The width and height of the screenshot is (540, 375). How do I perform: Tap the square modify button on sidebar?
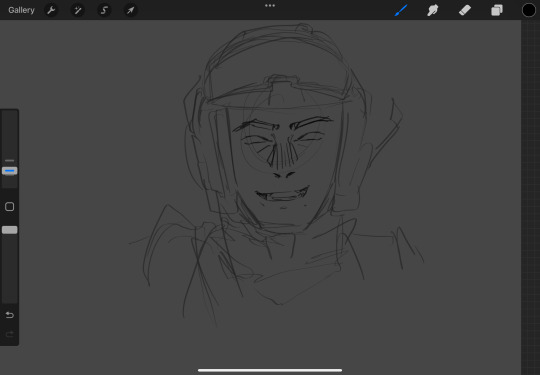10,207
